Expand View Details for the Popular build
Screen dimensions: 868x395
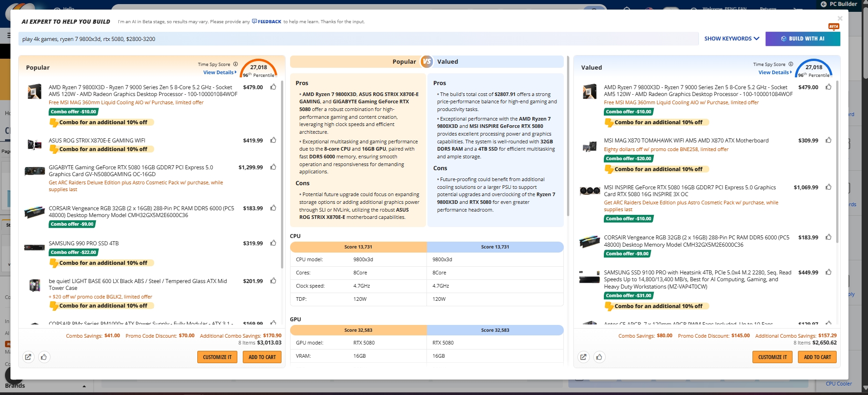point(220,72)
